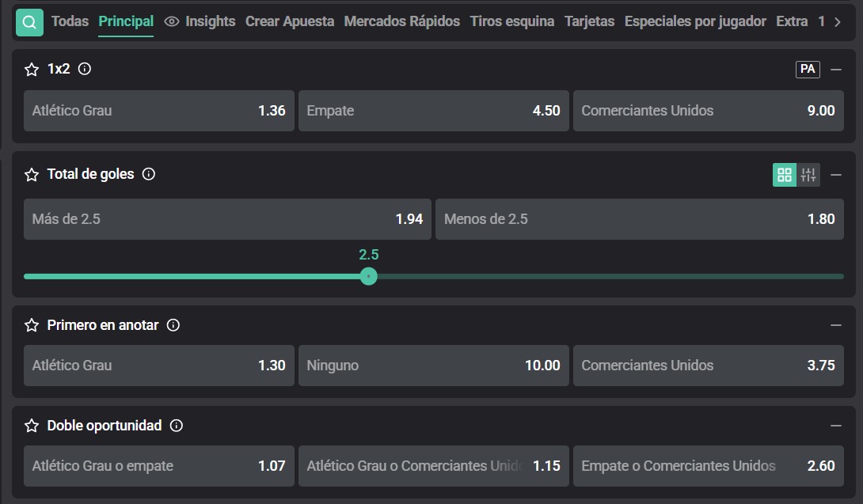Favorite the 1x2 market with star
Image resolution: width=863 pixels, height=504 pixels.
pos(32,70)
